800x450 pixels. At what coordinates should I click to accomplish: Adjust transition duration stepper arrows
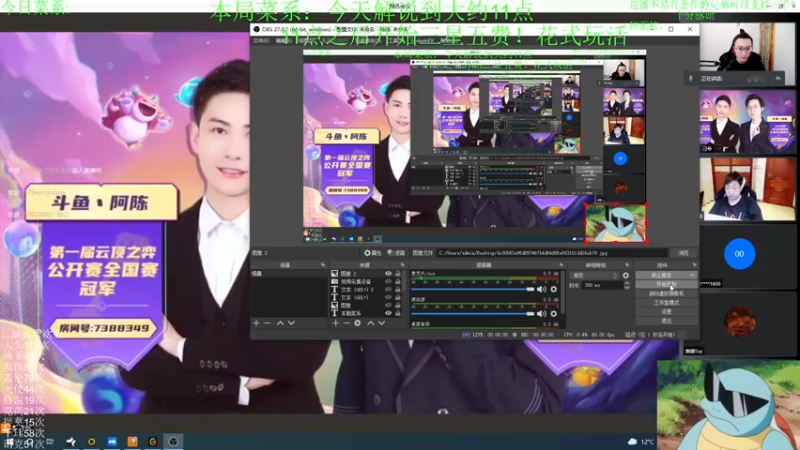click(x=627, y=285)
